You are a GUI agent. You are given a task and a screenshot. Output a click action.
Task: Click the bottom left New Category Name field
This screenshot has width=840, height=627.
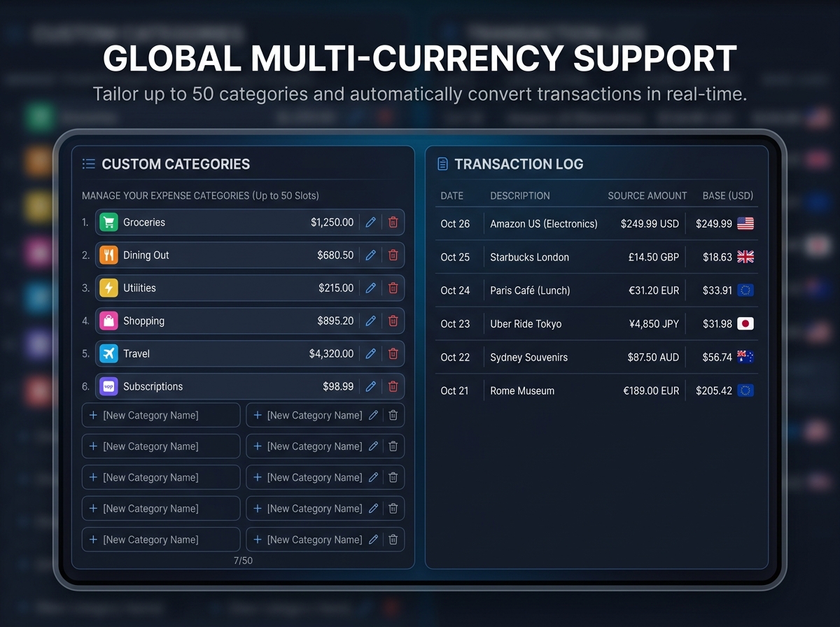[161, 540]
